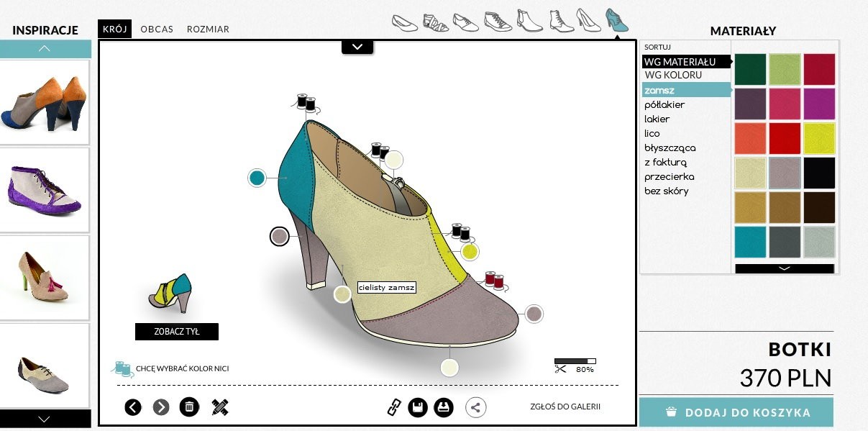Open the brown-cream oxford inspiration thumbnail
This screenshot has height=431, width=868.
coord(44,365)
